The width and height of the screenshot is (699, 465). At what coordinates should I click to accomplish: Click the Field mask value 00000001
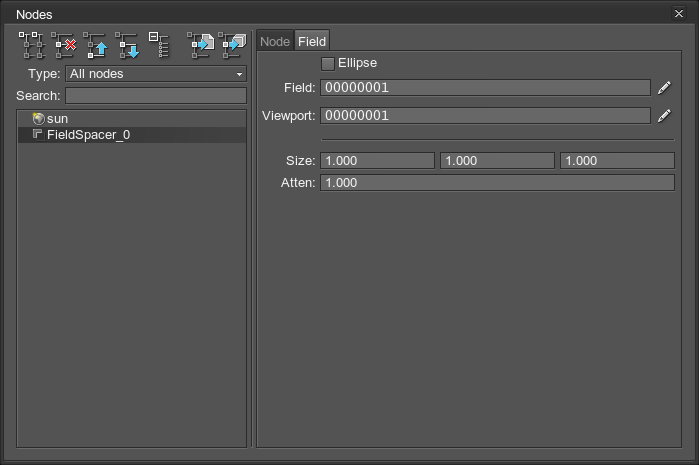[x=485, y=88]
